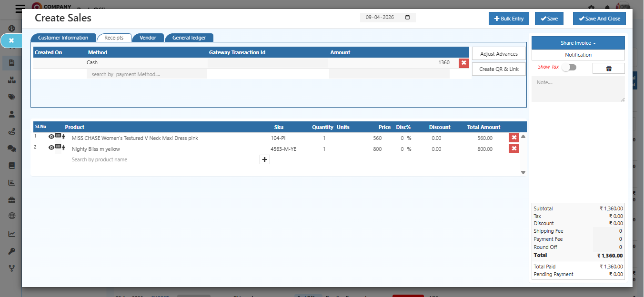The image size is (644, 297).
Task: Click the hamburger menu at top left
Action: pos(19,9)
